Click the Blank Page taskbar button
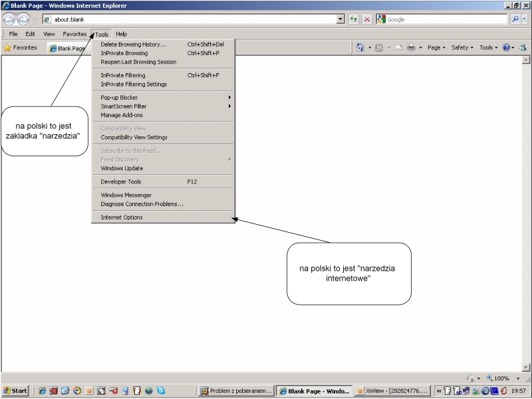Screen dimensions: 532x399 click(x=314, y=391)
